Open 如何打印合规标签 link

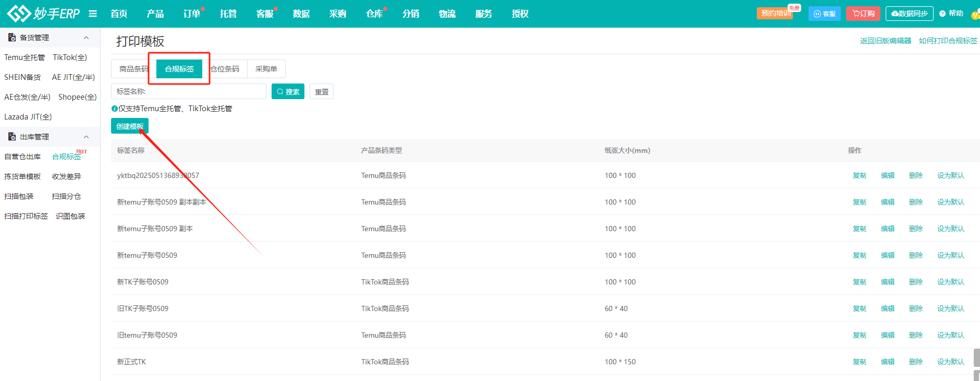point(948,41)
